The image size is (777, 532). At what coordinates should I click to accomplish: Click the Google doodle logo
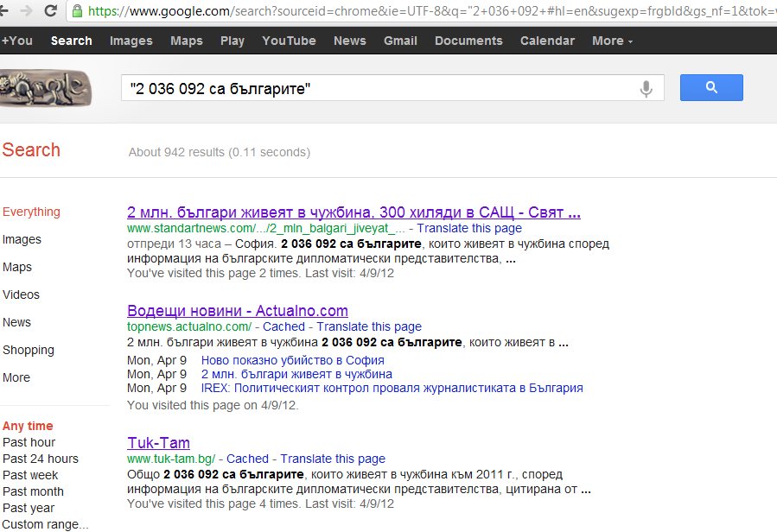(45, 88)
